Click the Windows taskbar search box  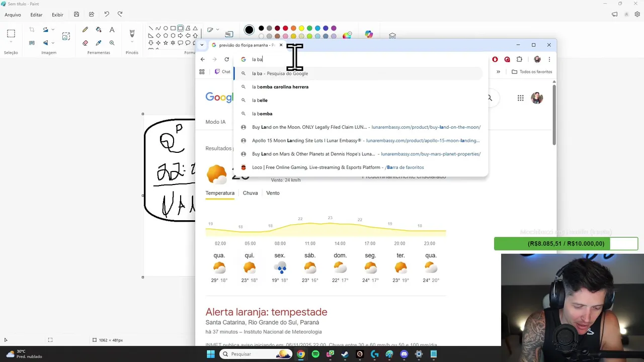255,354
